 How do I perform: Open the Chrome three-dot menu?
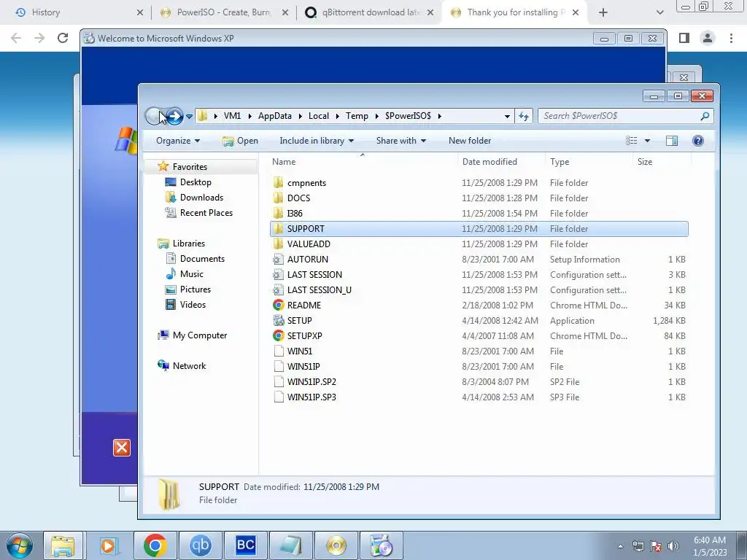[731, 38]
